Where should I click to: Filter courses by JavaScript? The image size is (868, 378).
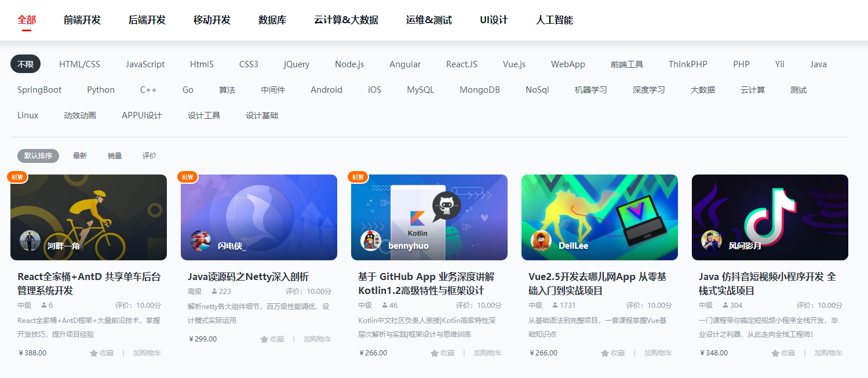[x=145, y=64]
